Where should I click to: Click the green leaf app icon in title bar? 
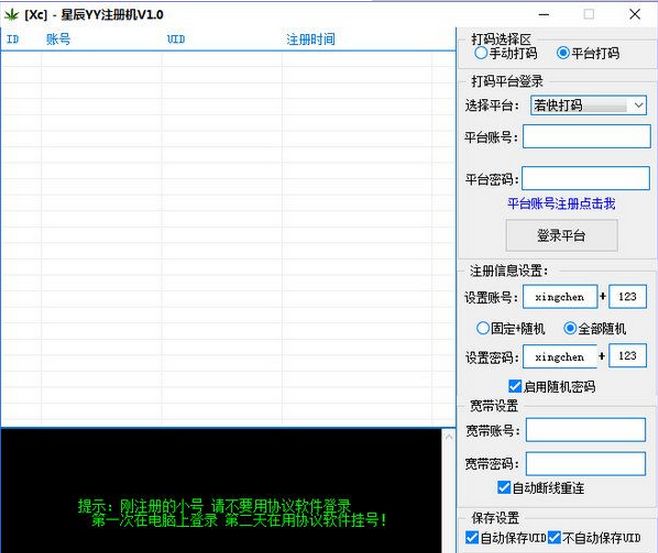click(x=12, y=15)
